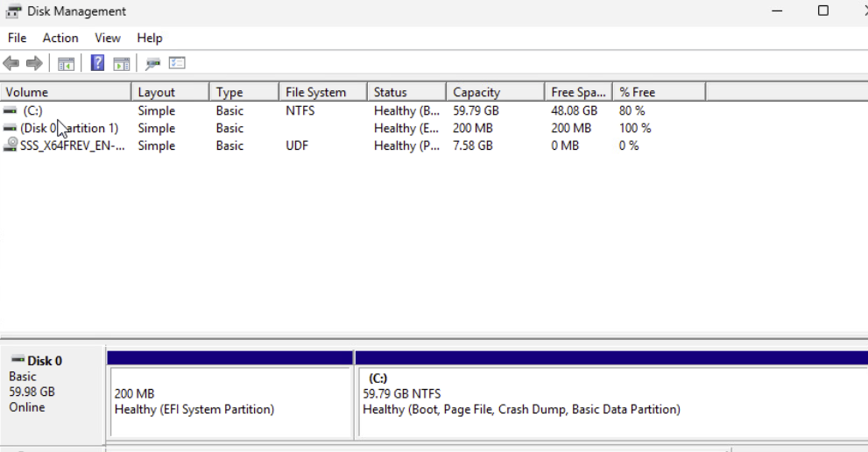The width and height of the screenshot is (868, 452).
Task: Open the Settings checklist toolbar icon
Action: [x=177, y=63]
